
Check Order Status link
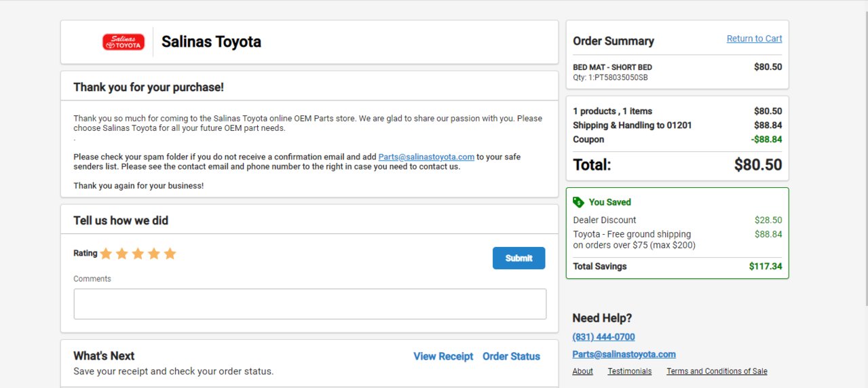(511, 356)
